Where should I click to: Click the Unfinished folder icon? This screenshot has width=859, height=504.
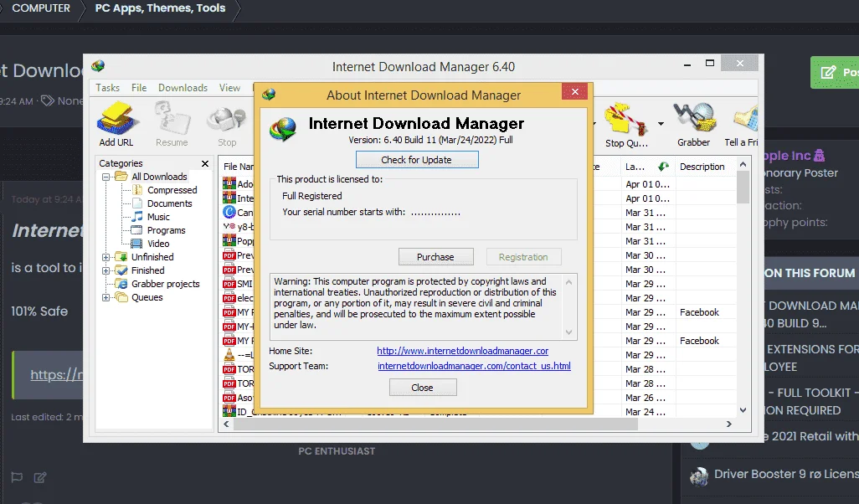pyautogui.click(x=121, y=257)
